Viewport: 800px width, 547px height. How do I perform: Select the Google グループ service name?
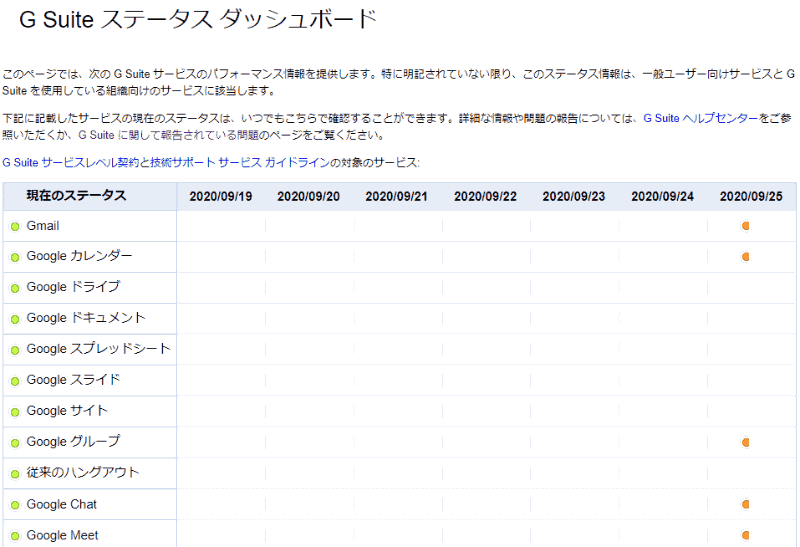coord(73,441)
